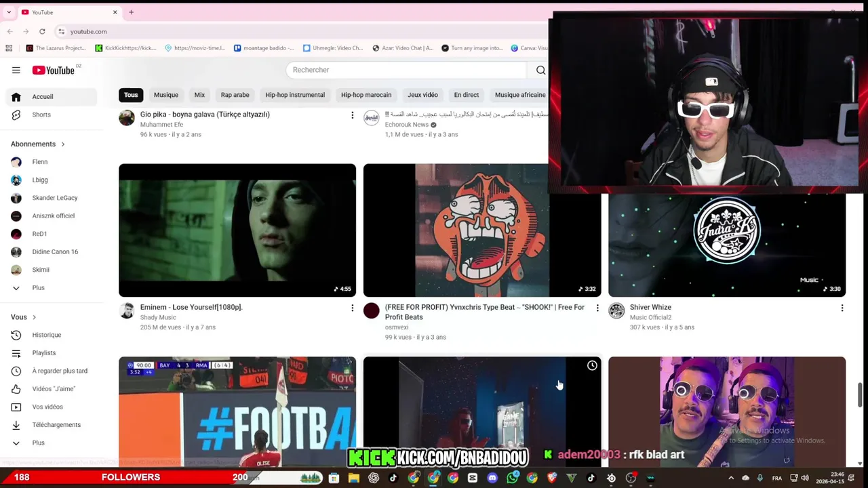The height and width of the screenshot is (488, 868).
Task: Open Téléchargements in sidebar
Action: click(51, 425)
